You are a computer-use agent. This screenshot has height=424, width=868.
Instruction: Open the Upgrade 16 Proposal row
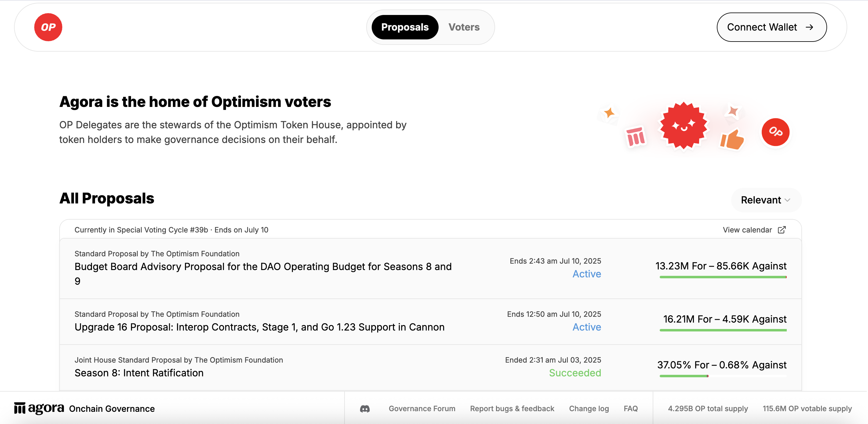pyautogui.click(x=430, y=322)
